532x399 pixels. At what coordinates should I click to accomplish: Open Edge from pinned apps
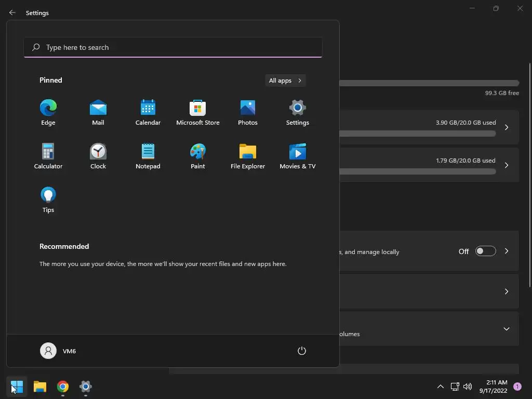48,112
